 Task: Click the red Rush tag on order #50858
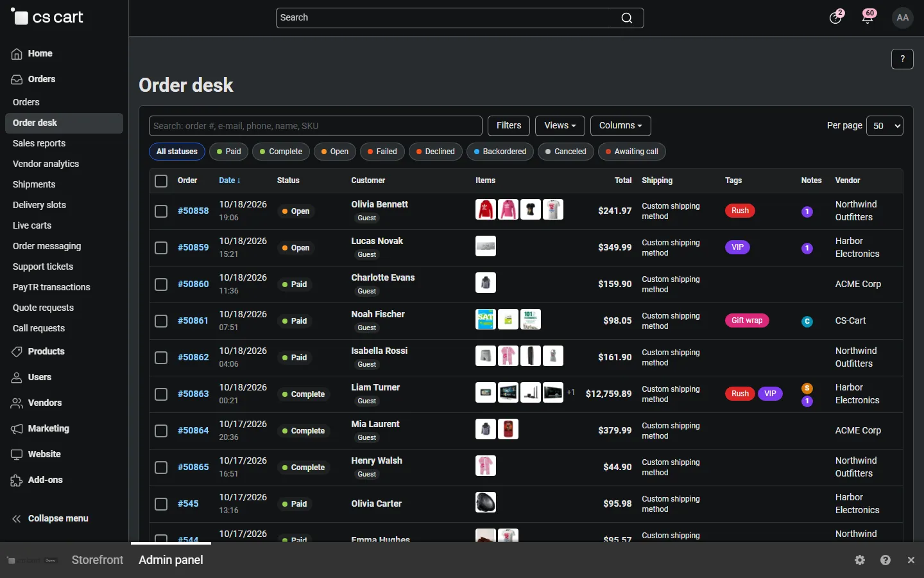pos(740,211)
